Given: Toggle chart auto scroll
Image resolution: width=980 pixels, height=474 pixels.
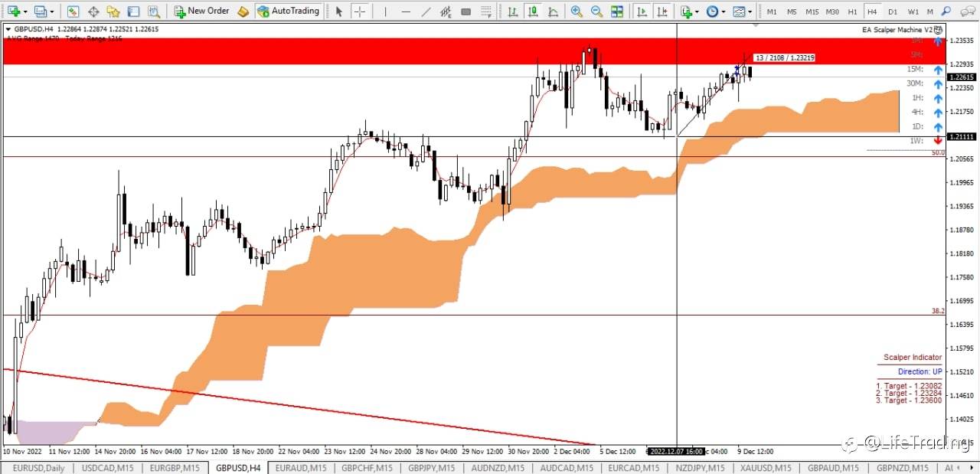Looking at the screenshot, I should click(x=642, y=11).
